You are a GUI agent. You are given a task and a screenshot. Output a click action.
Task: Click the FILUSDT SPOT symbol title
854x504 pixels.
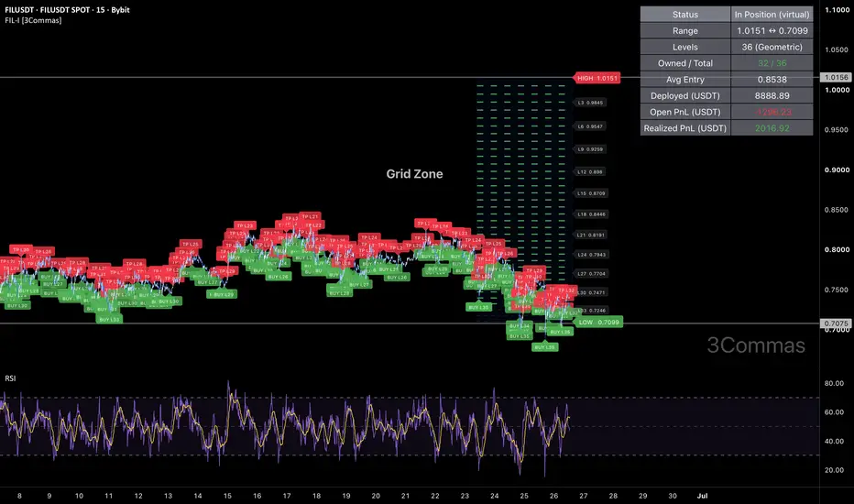coord(67,10)
